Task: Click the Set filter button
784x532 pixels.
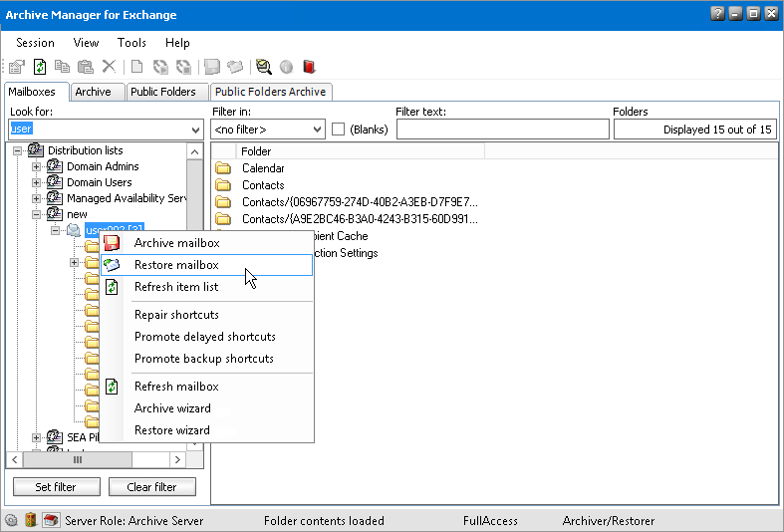Action: coord(57,487)
